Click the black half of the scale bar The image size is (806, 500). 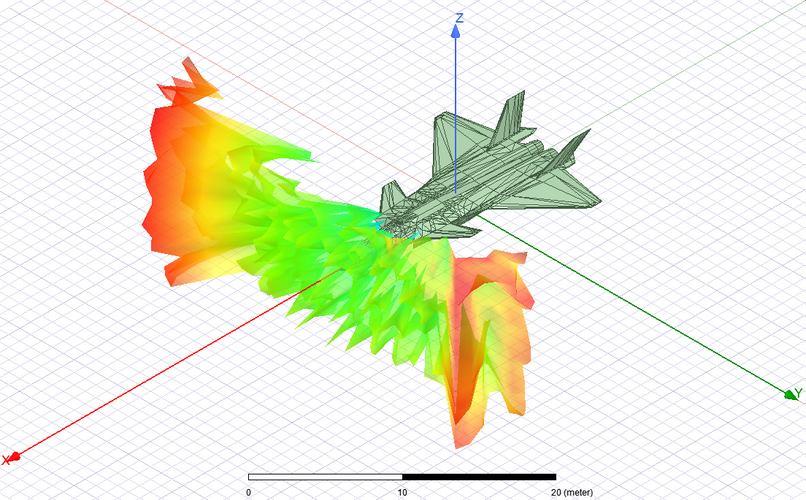coord(479,477)
